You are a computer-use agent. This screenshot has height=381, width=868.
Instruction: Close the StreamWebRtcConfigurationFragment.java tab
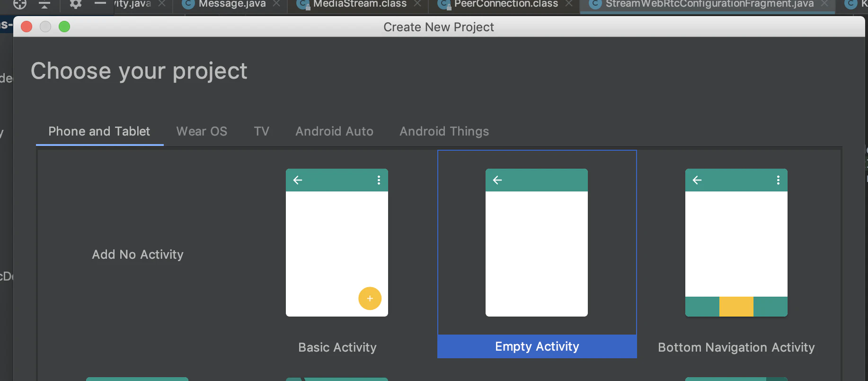pos(824,4)
